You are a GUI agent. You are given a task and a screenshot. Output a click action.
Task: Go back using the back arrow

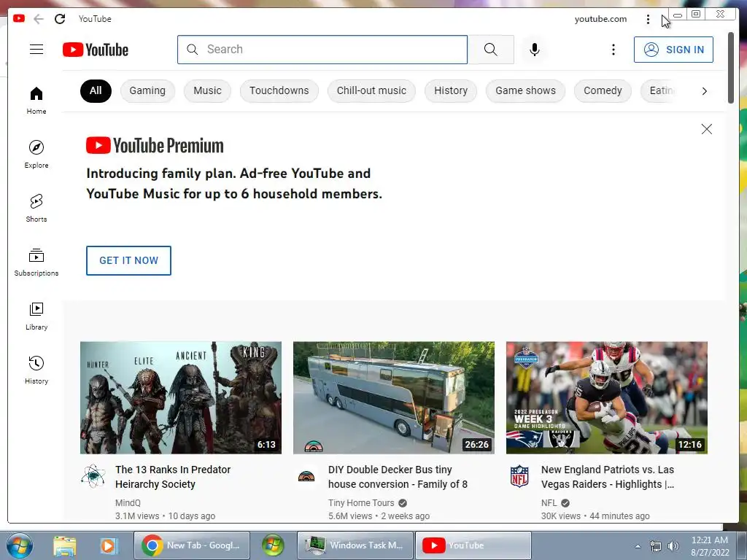pos(39,19)
